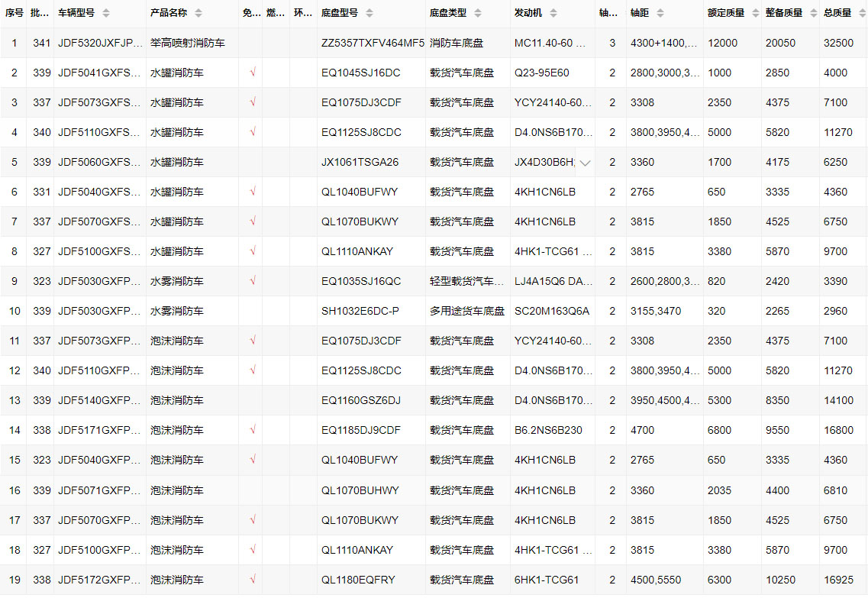The width and height of the screenshot is (868, 598).
Task: Click the red check mark in row 2
Action: coord(253,73)
